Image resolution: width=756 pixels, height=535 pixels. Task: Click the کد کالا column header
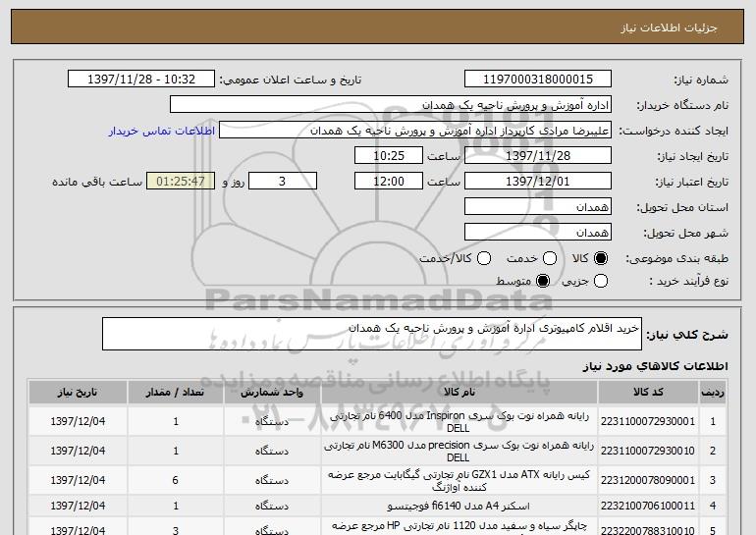[x=648, y=393]
